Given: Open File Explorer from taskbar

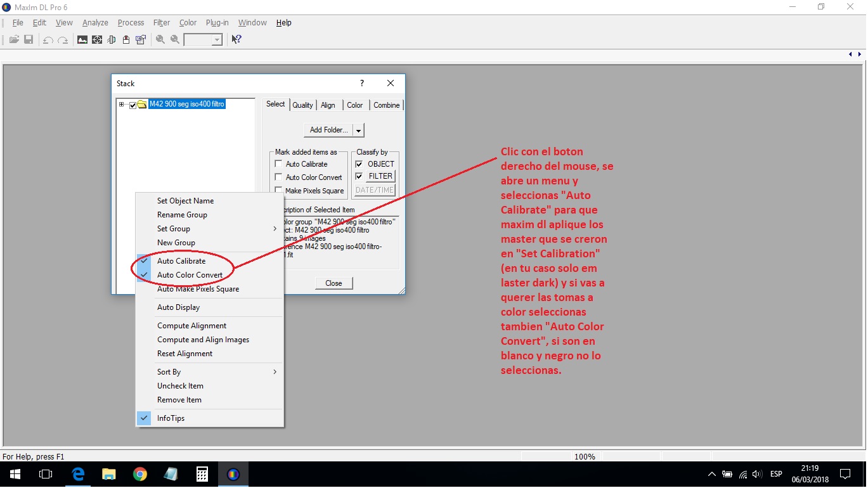Looking at the screenshot, I should pyautogui.click(x=109, y=474).
